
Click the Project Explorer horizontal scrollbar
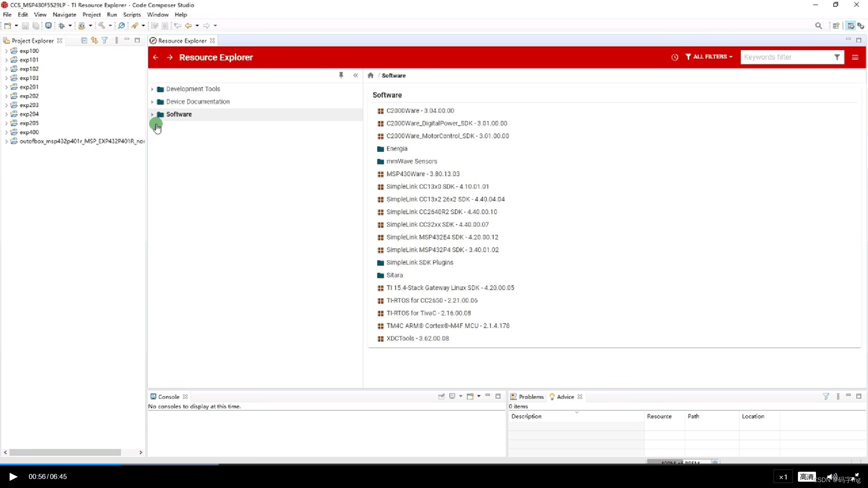[x=65, y=452]
